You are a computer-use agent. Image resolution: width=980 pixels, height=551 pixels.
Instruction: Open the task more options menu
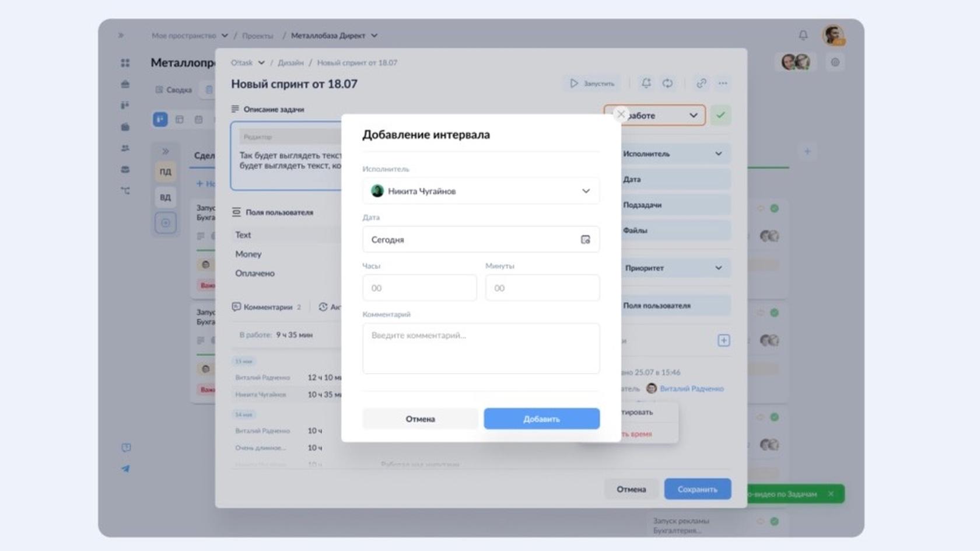pos(723,83)
